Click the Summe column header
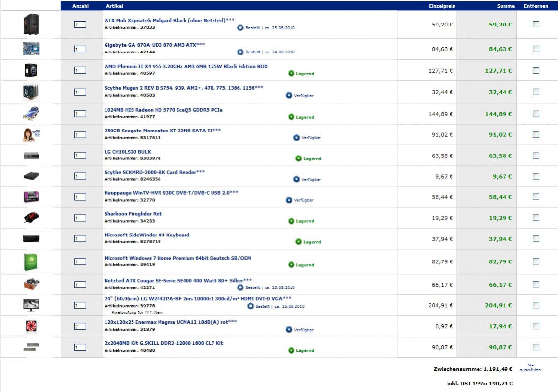This screenshot has height=392, width=558. click(x=505, y=6)
